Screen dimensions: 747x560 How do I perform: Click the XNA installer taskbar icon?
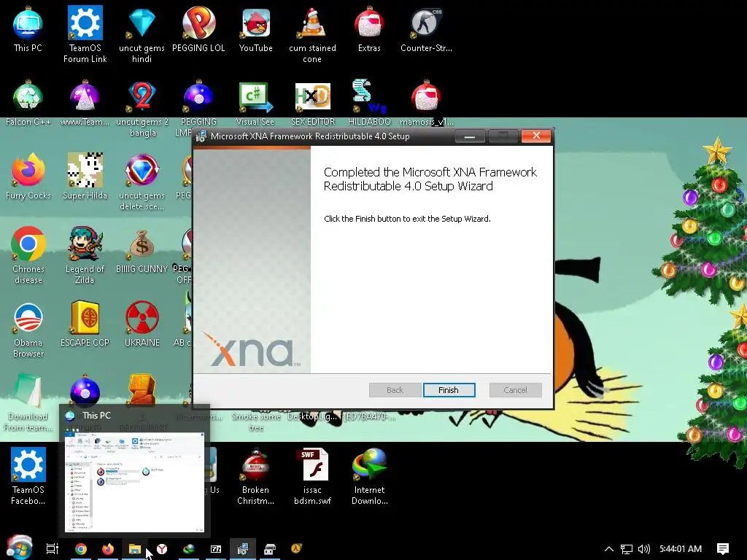[x=243, y=549]
